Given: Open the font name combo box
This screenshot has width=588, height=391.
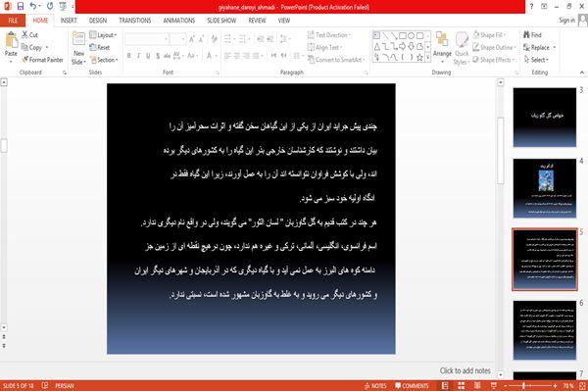Looking at the screenshot, I should pyautogui.click(x=147, y=39).
